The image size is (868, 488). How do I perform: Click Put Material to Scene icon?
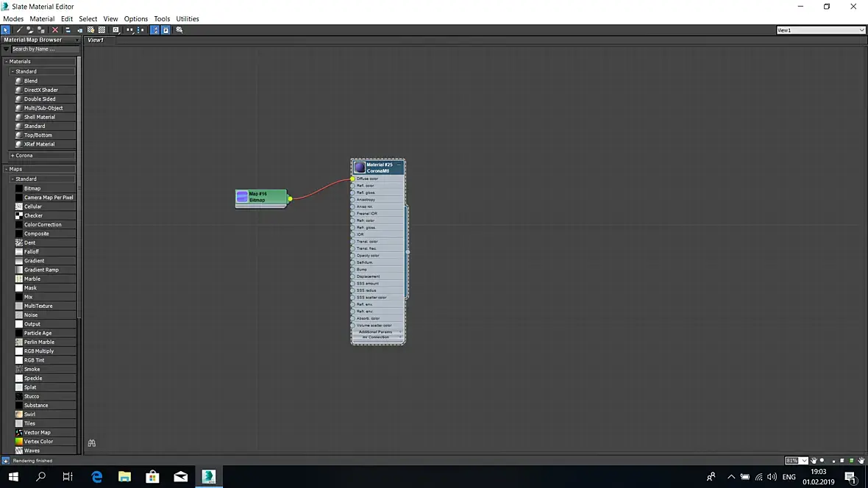pos(30,30)
